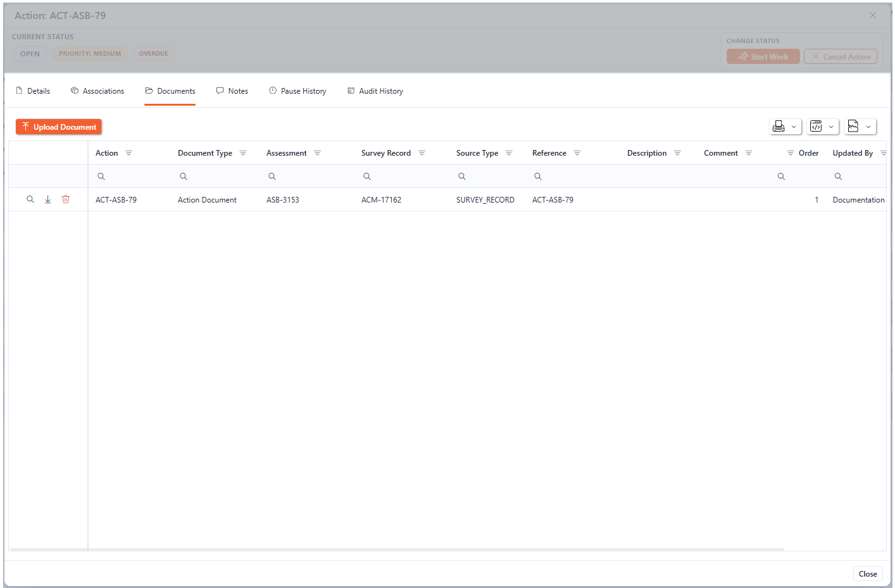Open the Document Type column filter icon

(x=243, y=153)
